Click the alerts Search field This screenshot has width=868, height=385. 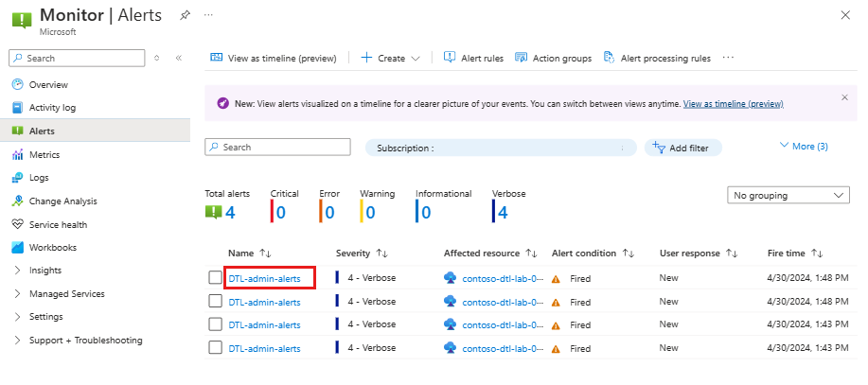pyautogui.click(x=278, y=148)
